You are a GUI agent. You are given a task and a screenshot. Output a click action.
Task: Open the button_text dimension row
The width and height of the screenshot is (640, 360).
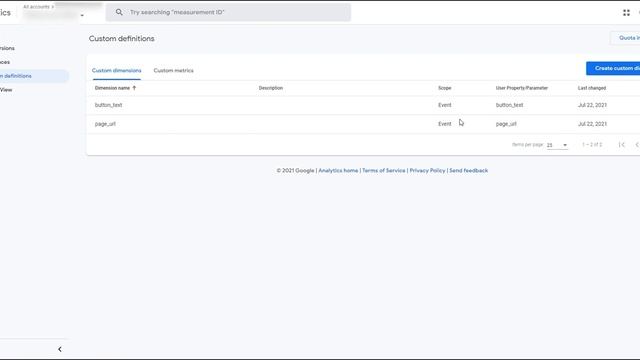coord(363,105)
